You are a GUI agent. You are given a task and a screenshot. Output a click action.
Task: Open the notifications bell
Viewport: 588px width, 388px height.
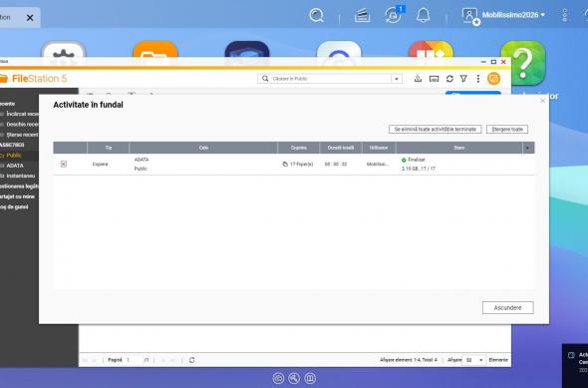point(423,15)
